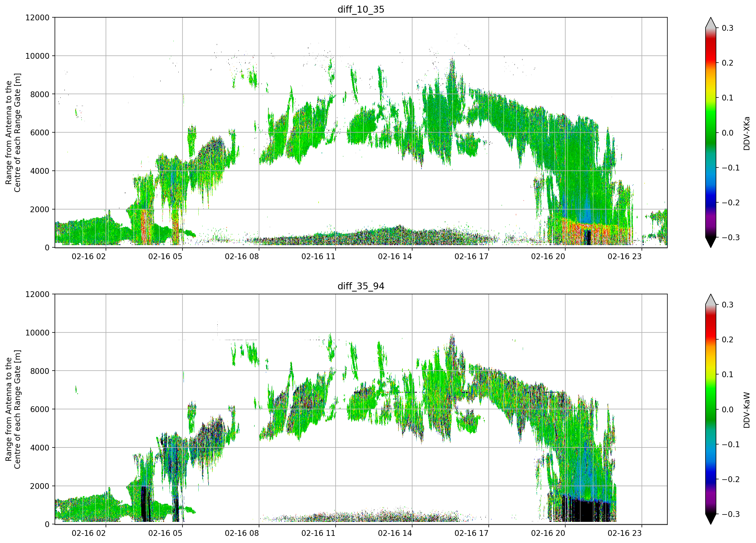Click the diff_35_94 y-axis range label
Screen dimensions: 756x543
coord(13,409)
